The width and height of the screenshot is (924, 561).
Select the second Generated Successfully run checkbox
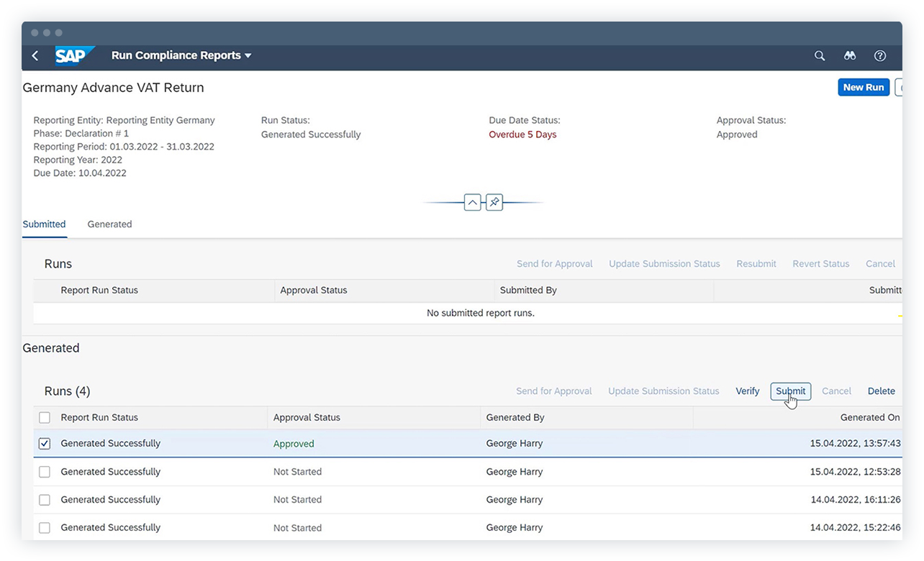[x=44, y=471]
